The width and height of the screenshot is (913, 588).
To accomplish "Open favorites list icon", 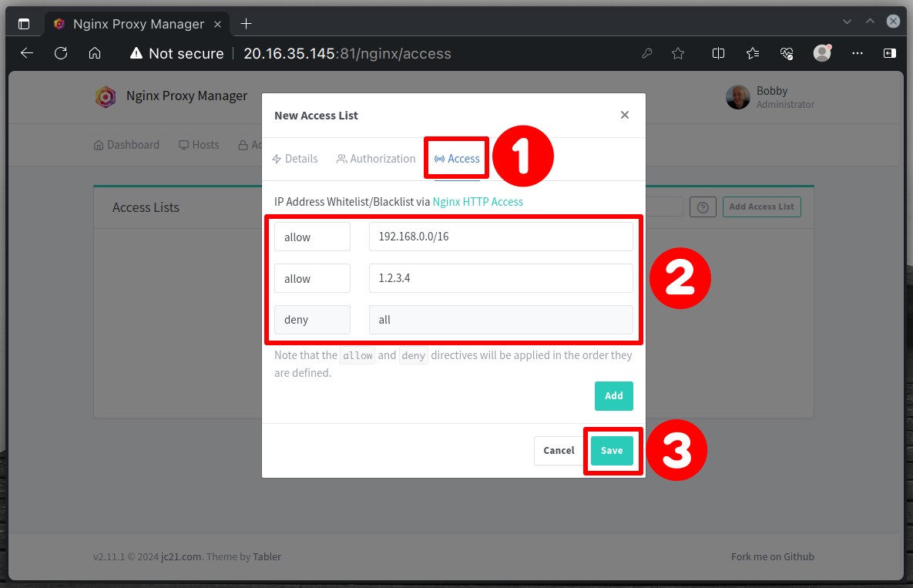I will (752, 54).
